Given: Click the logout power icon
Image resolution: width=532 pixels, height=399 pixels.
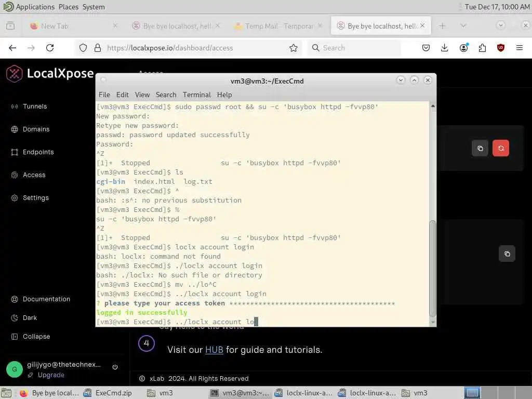Looking at the screenshot, I should (x=115, y=367).
